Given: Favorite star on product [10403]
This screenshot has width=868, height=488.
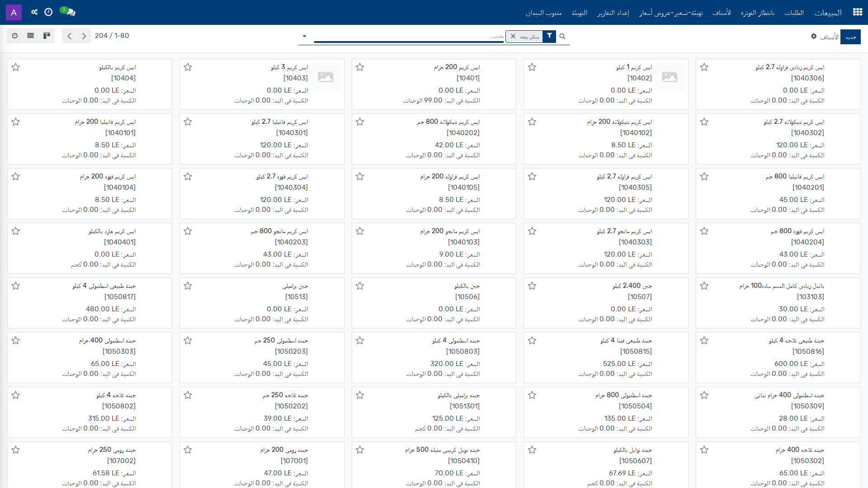Looking at the screenshot, I should click(188, 67).
